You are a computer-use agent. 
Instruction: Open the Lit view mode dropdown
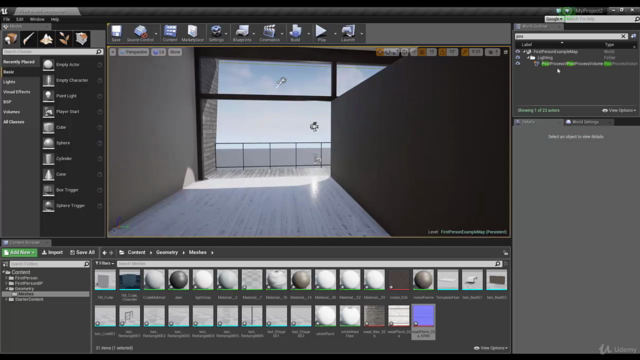point(159,52)
